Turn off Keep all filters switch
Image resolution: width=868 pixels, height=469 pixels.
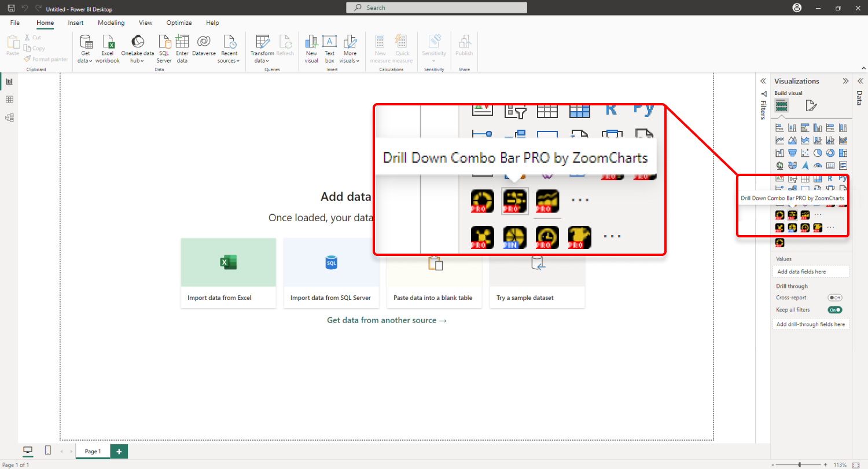[x=835, y=310]
